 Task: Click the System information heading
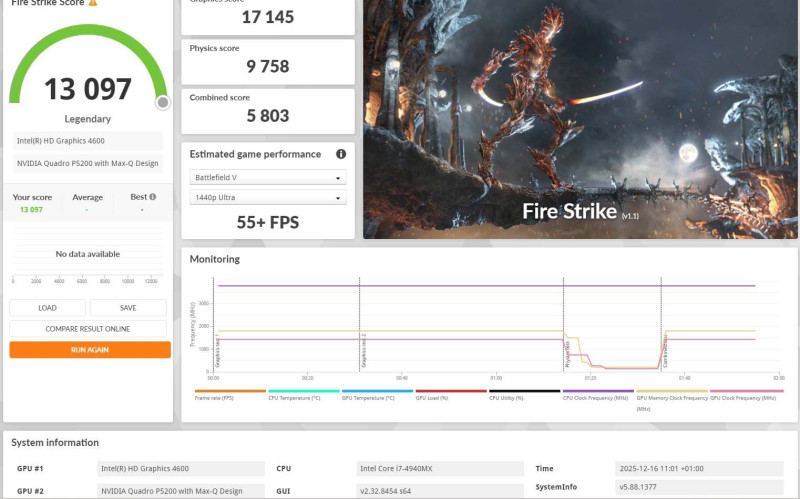click(x=55, y=442)
